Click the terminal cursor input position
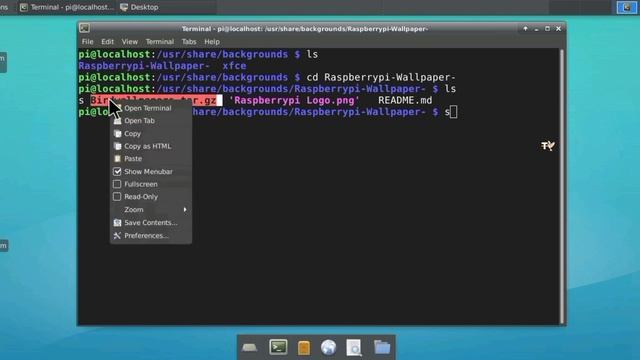 [x=453, y=112]
